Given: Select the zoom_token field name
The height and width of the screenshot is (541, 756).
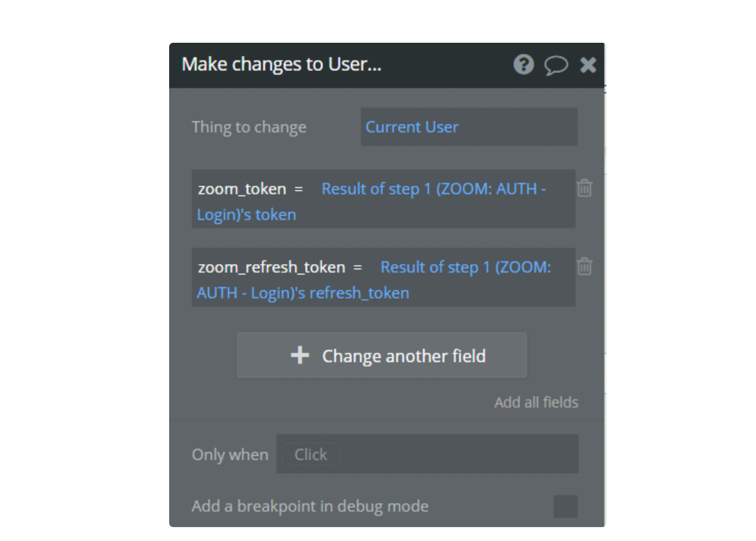Looking at the screenshot, I should pyautogui.click(x=242, y=189).
